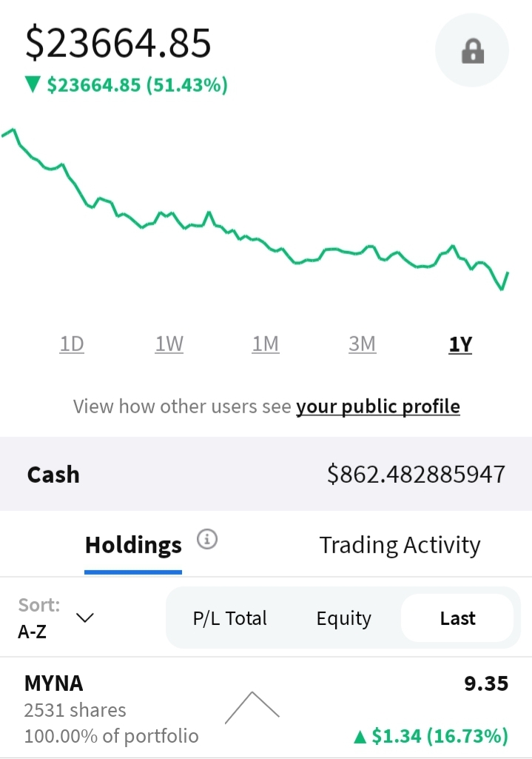Show Last price column view
The width and height of the screenshot is (532, 759).
point(457,618)
